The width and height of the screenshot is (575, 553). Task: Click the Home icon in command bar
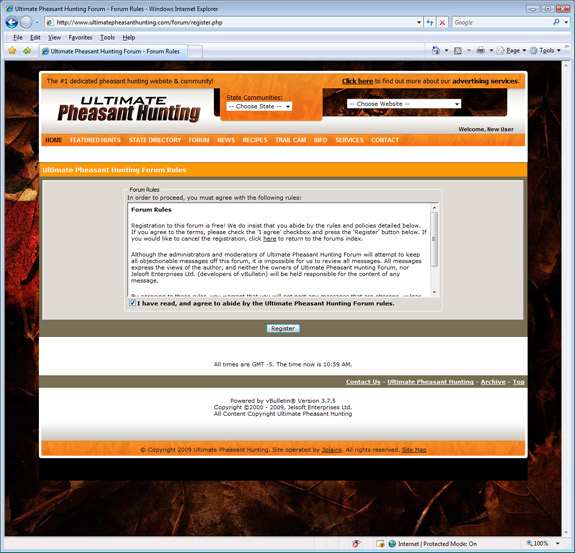coord(436,50)
